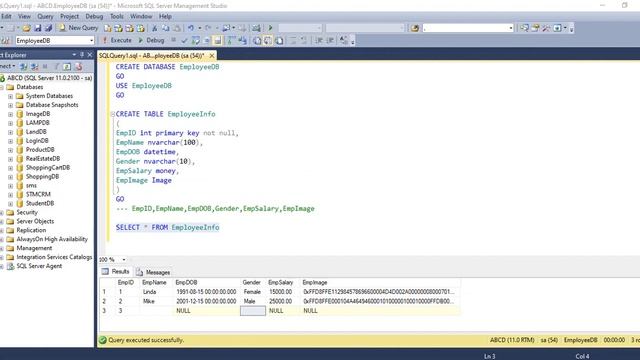Viewport: 640px width, 360px height.
Task: Open the EmployeeDB database dropdown
Action: (x=91, y=40)
